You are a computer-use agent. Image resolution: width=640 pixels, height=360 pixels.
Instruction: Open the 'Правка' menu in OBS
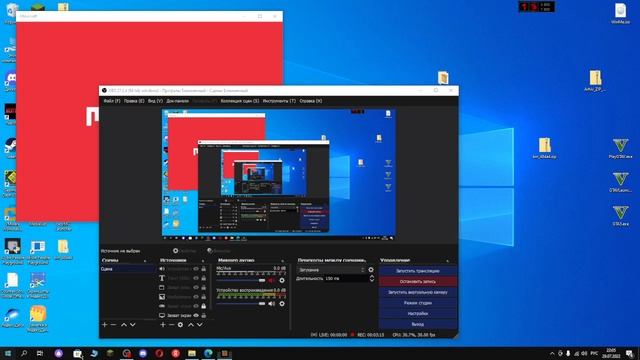134,101
